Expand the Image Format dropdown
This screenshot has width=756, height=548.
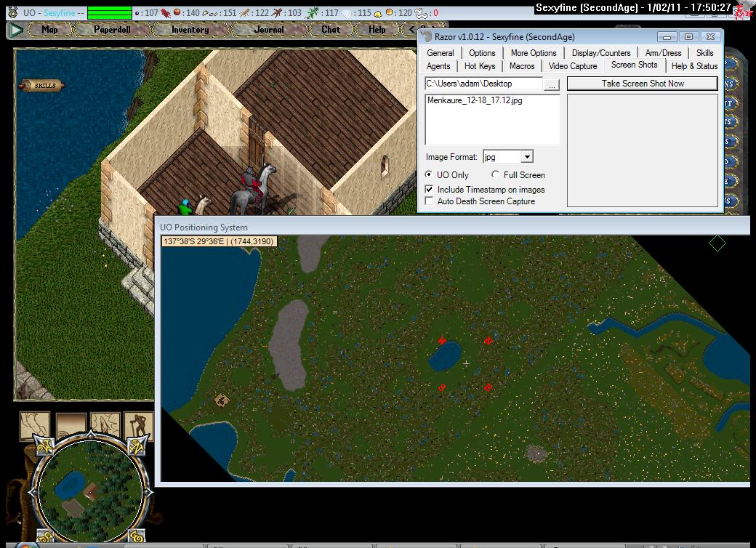pos(527,157)
